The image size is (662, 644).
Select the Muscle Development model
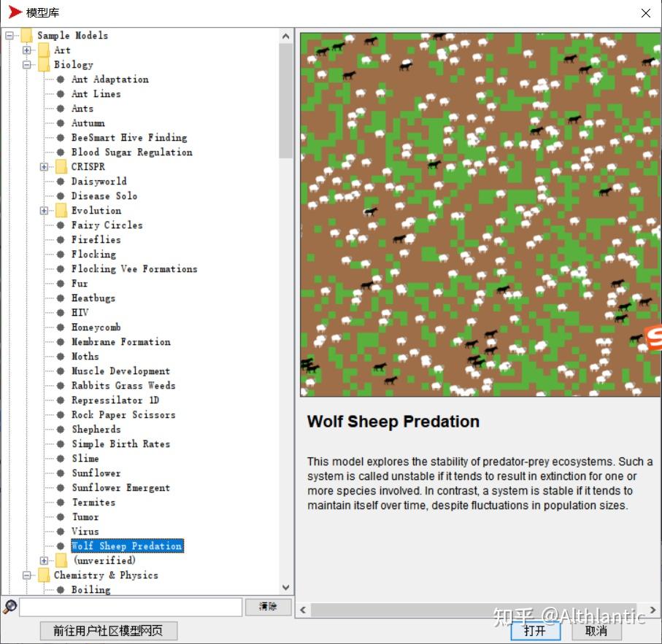click(120, 371)
